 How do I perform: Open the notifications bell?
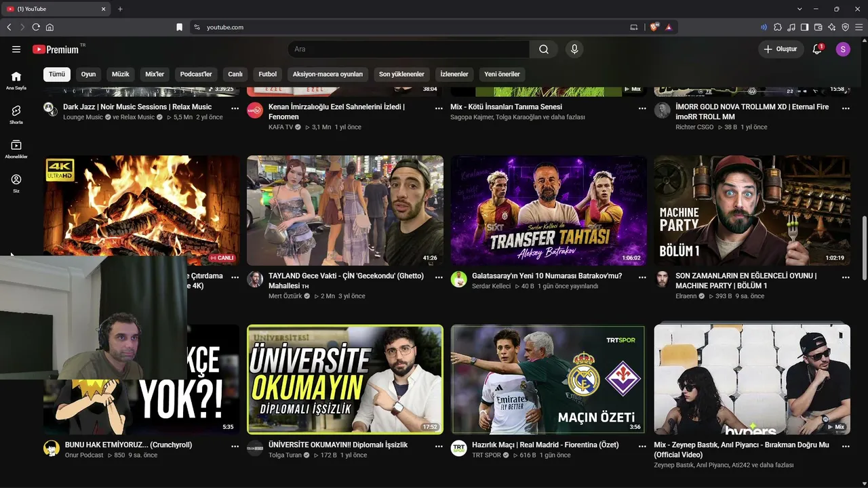817,49
